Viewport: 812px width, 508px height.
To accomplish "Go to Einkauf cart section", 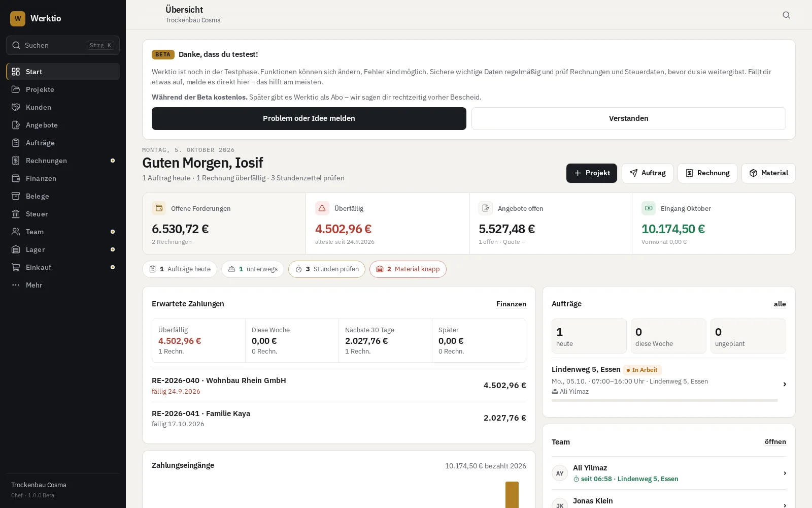I will (x=63, y=267).
